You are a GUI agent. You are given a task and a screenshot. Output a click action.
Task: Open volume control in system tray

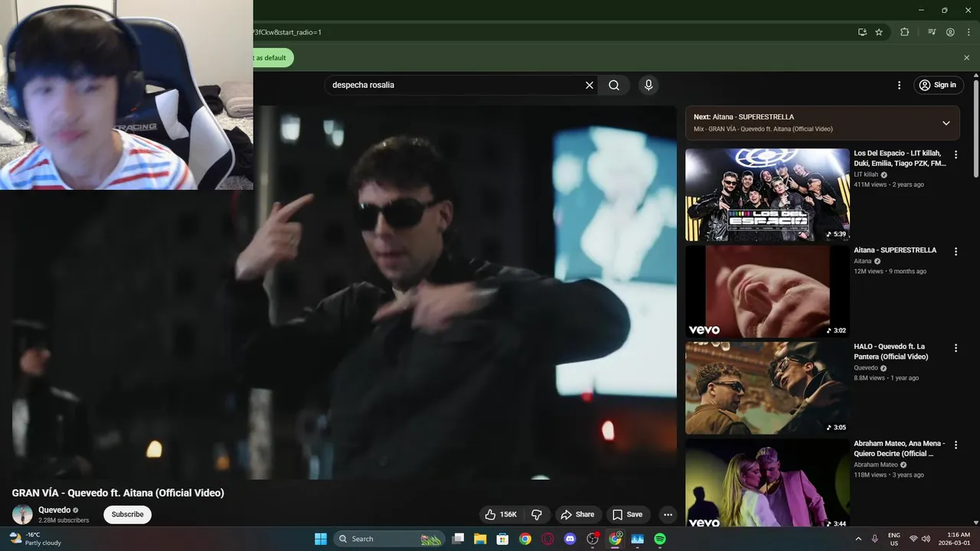tap(926, 539)
